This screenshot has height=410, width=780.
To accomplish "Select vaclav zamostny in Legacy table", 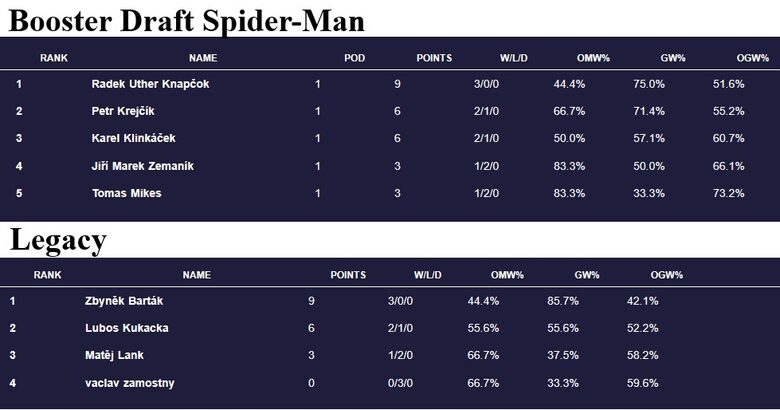I will point(130,382).
